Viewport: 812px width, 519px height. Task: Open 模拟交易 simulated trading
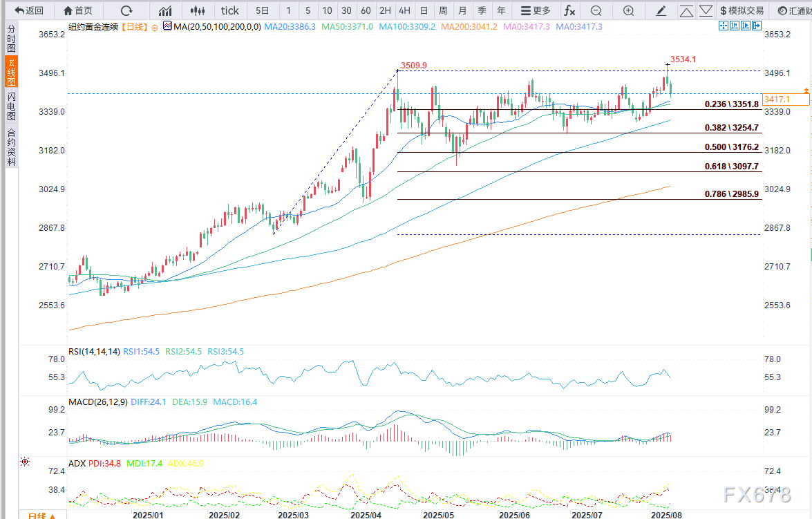tap(742, 10)
